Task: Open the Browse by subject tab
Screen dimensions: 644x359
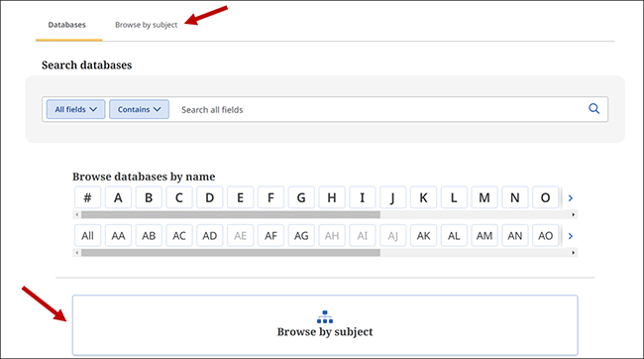Action: (147, 25)
